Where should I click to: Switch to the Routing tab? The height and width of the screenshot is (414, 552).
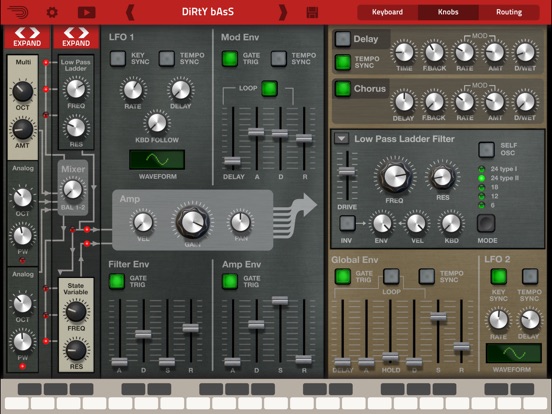coord(509,12)
